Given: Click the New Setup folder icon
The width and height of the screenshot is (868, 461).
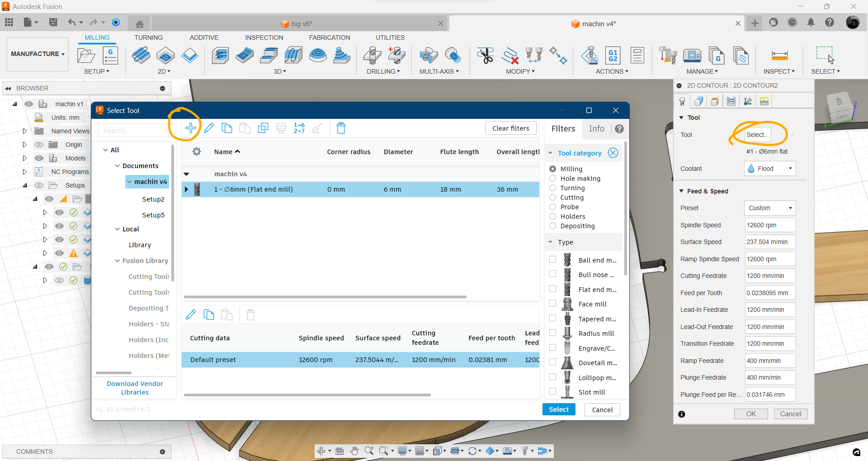Looking at the screenshot, I should (x=86, y=56).
